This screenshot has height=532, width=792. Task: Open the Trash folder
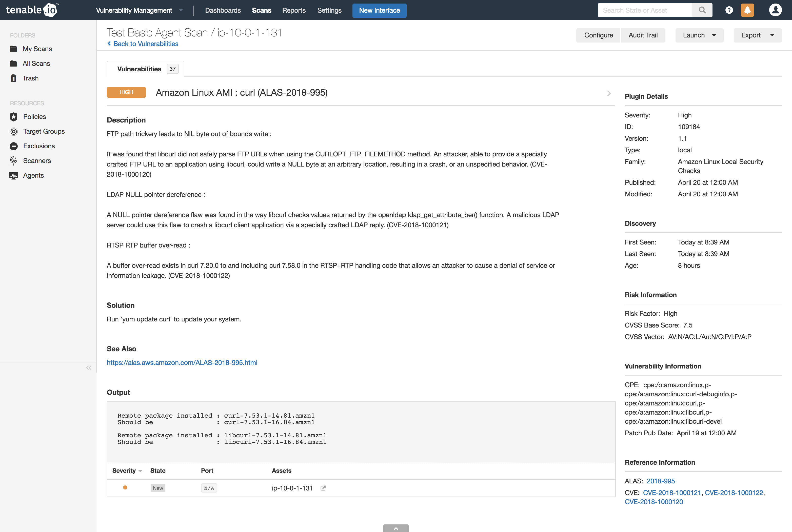pyautogui.click(x=30, y=78)
